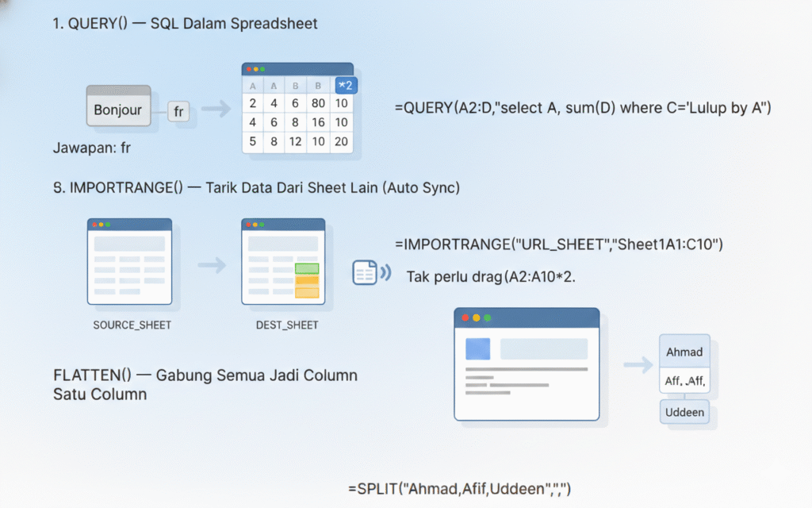812x508 pixels.
Task: Select the Ahmad cell in split result
Action: (684, 352)
